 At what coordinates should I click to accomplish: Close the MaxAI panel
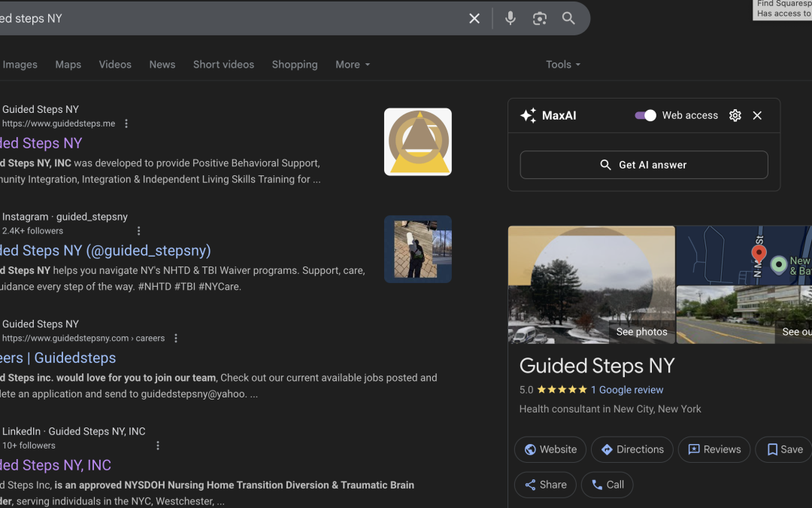pyautogui.click(x=757, y=115)
